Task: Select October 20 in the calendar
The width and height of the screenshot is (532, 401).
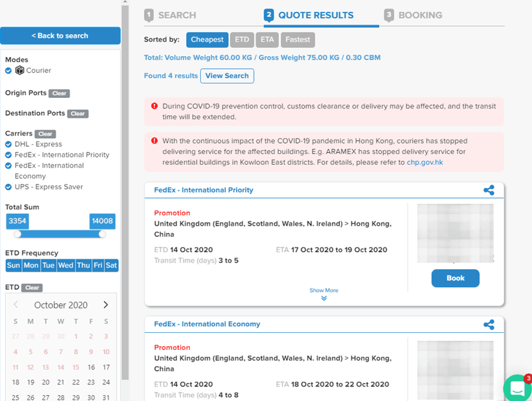Action: (46, 382)
